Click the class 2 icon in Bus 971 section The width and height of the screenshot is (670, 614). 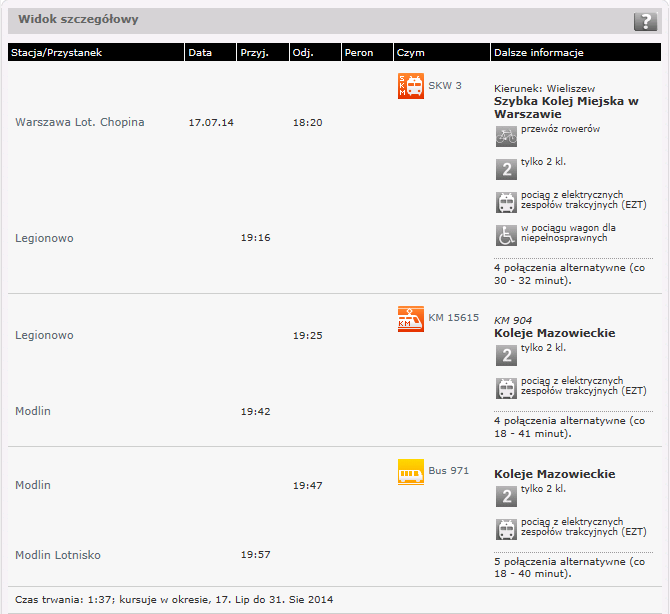[x=506, y=496]
